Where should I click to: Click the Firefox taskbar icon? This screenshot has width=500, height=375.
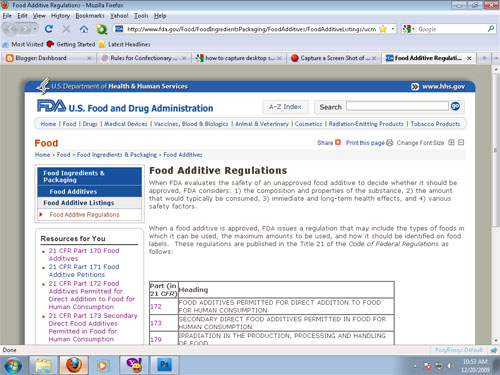tap(74, 365)
